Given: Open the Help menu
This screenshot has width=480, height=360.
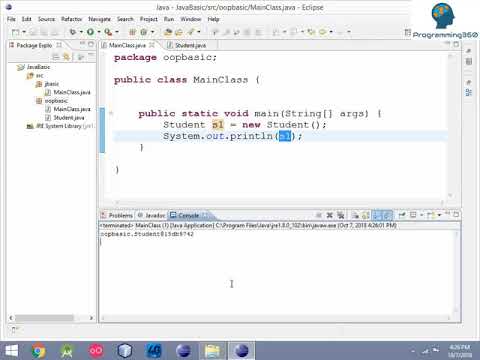Looking at the screenshot, I should (x=213, y=19).
